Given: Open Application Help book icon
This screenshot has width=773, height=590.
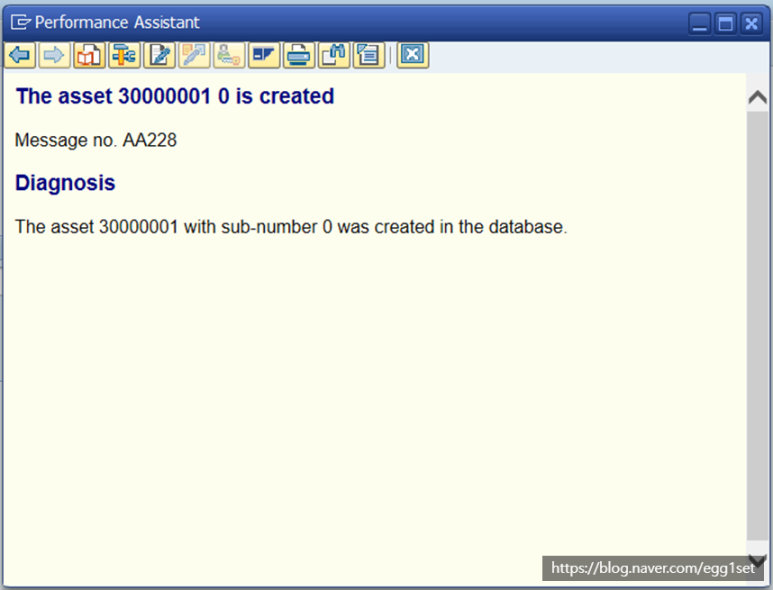Looking at the screenshot, I should click(x=89, y=55).
